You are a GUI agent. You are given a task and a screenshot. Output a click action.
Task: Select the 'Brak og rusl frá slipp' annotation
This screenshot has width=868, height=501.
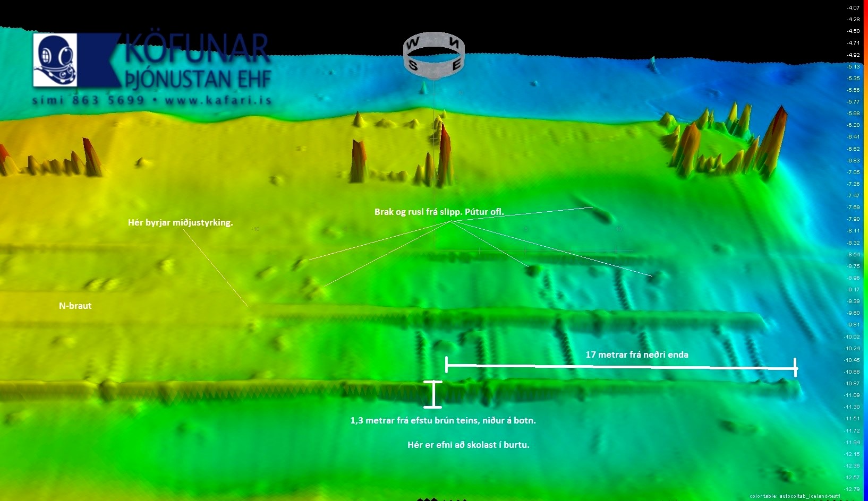pos(439,212)
